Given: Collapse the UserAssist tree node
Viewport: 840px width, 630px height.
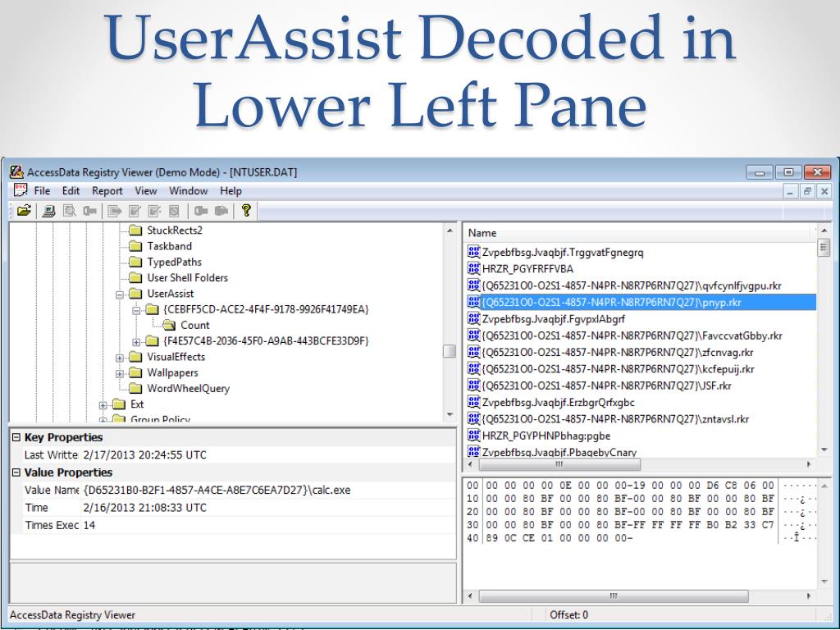Looking at the screenshot, I should (x=120, y=294).
